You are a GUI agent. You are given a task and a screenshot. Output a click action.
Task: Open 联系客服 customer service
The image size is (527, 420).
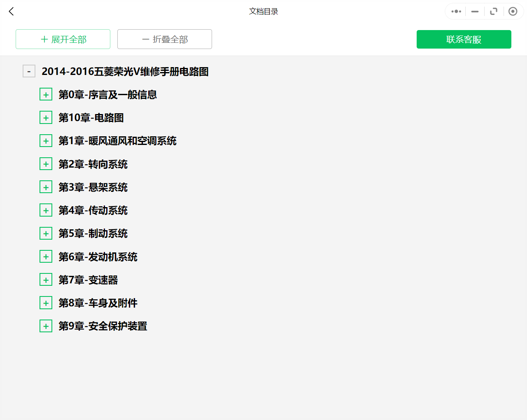pos(464,39)
